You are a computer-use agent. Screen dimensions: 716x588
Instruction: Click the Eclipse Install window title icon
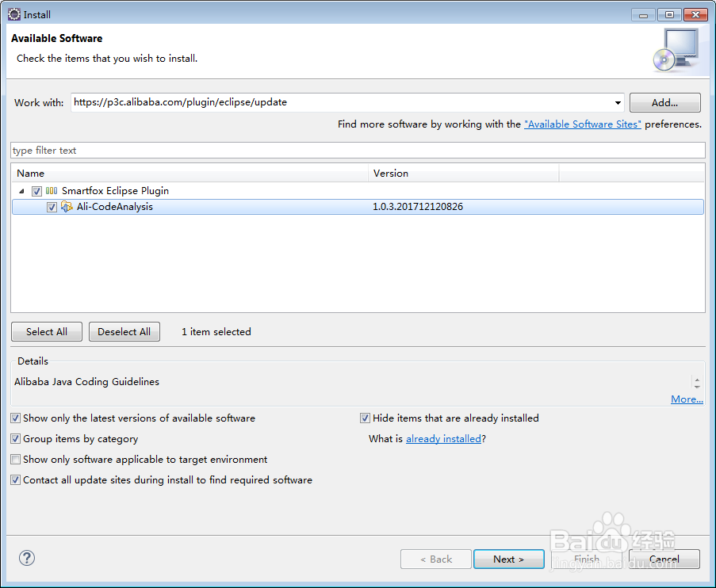point(14,14)
